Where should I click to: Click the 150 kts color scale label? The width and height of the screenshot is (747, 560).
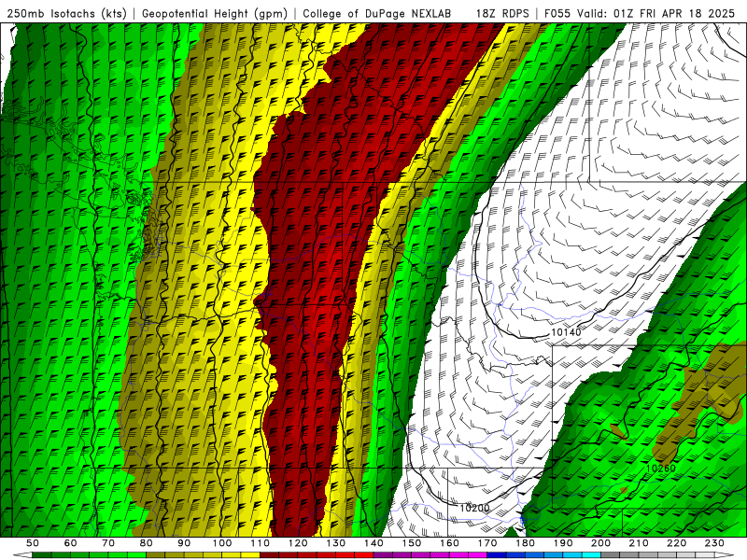(x=412, y=543)
